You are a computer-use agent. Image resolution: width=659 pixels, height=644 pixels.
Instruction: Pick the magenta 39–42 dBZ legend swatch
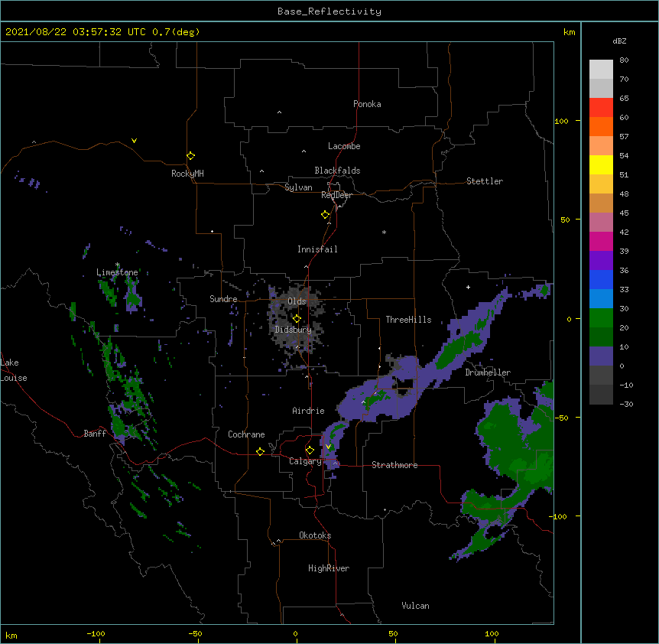point(601,241)
